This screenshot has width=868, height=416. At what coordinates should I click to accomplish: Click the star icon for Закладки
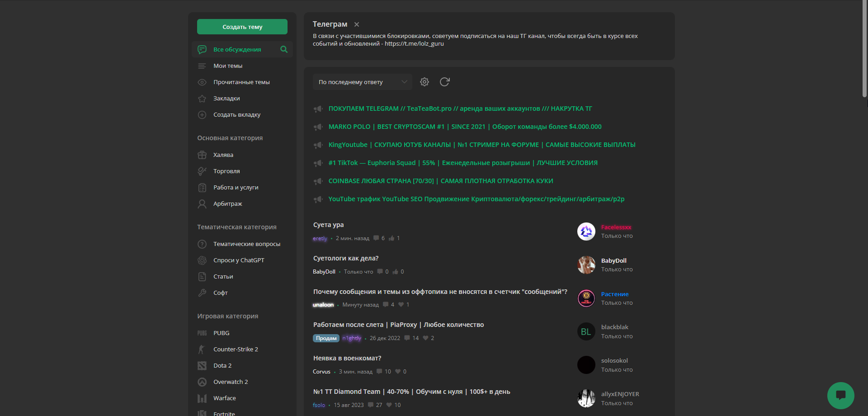click(x=202, y=99)
